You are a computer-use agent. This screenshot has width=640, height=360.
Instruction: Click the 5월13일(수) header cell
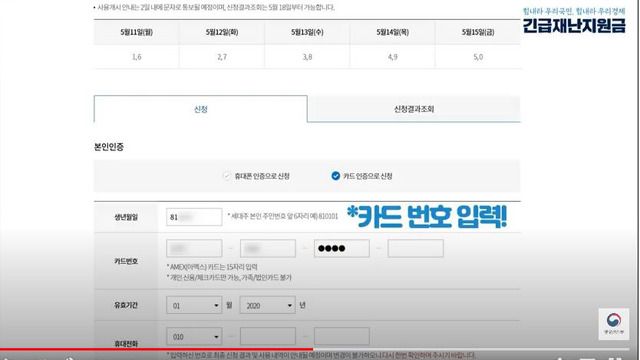pos(307,32)
